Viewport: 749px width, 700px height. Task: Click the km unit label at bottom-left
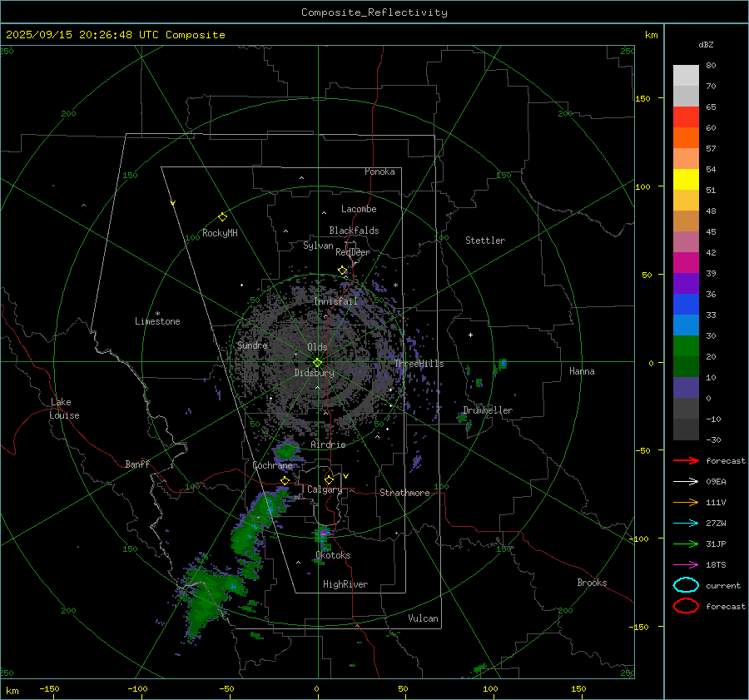tap(12, 691)
